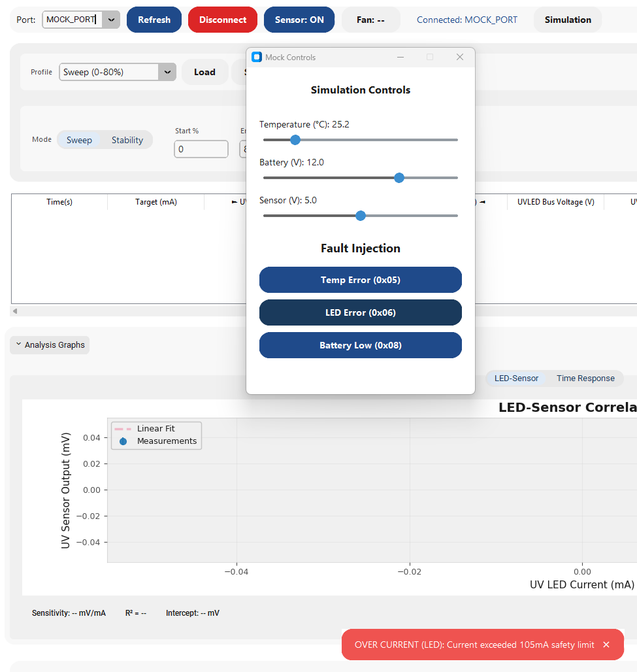637x672 pixels.
Task: Close the Mock Controls window
Action: click(x=460, y=57)
